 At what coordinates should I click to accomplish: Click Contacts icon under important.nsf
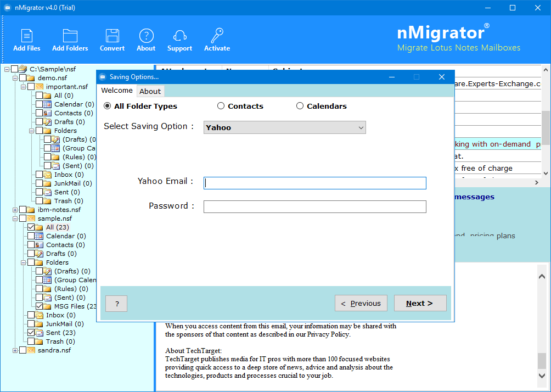pos(47,113)
